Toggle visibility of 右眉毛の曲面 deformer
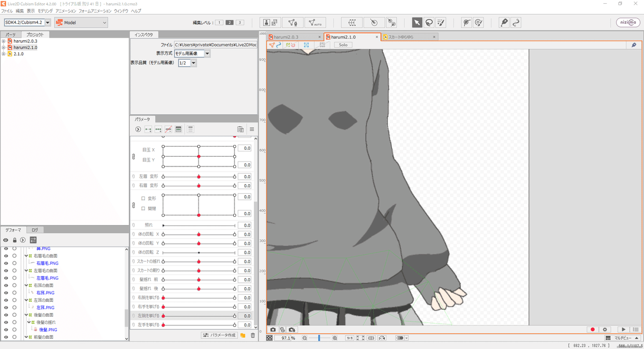Screen dimensions: 644x349 6,256
